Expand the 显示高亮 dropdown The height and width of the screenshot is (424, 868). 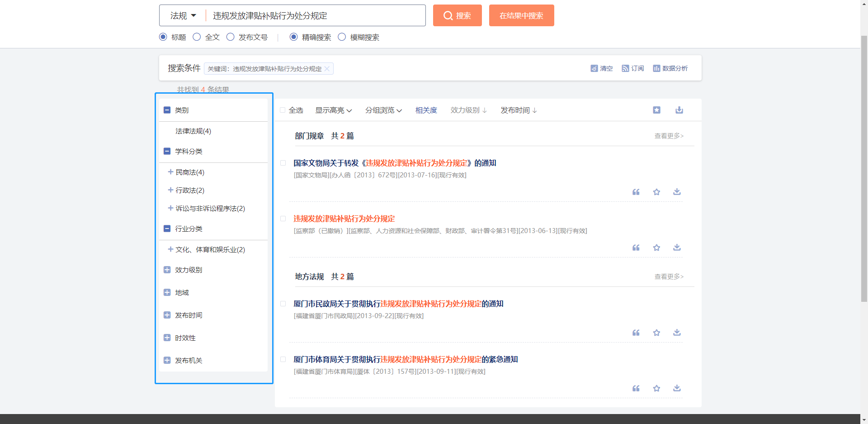tap(333, 110)
